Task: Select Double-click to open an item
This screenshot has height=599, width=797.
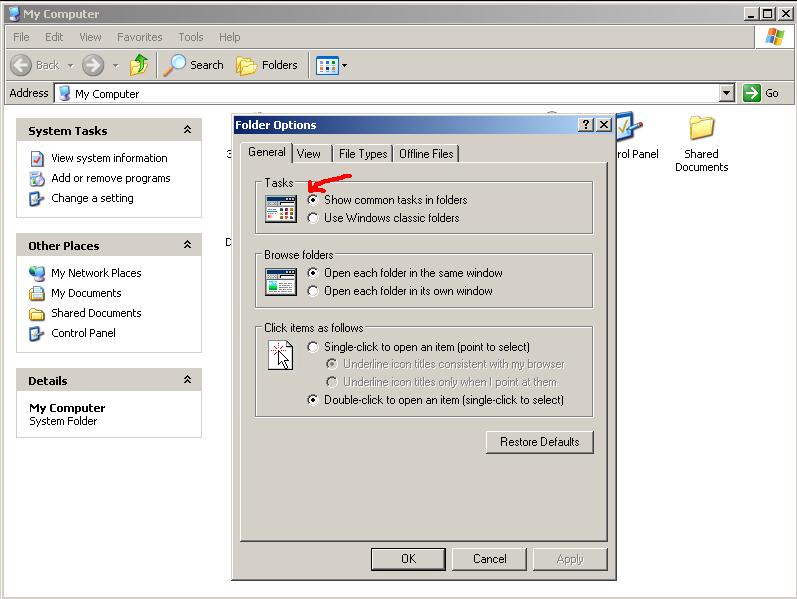Action: [313, 400]
